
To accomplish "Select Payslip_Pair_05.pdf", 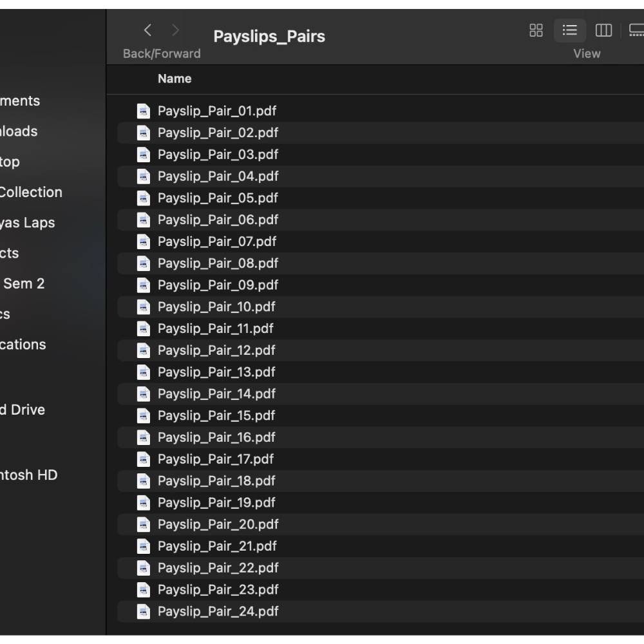I will pos(218,198).
